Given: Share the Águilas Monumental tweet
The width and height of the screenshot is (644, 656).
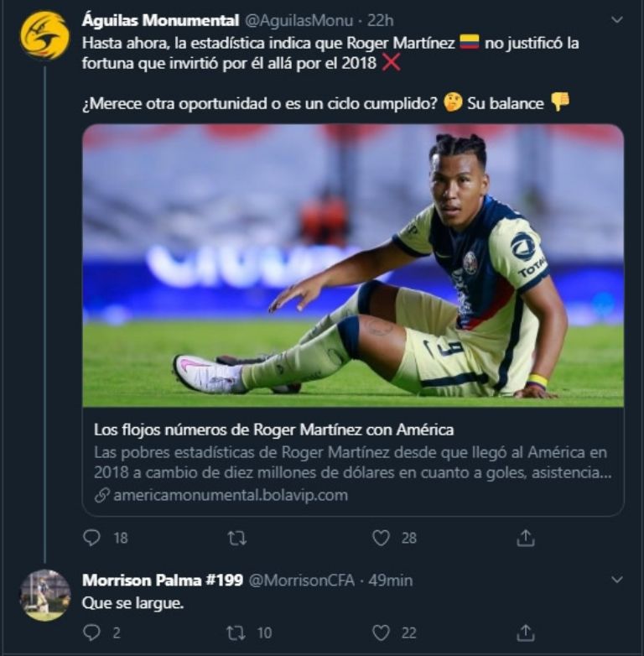Looking at the screenshot, I should 526,538.
